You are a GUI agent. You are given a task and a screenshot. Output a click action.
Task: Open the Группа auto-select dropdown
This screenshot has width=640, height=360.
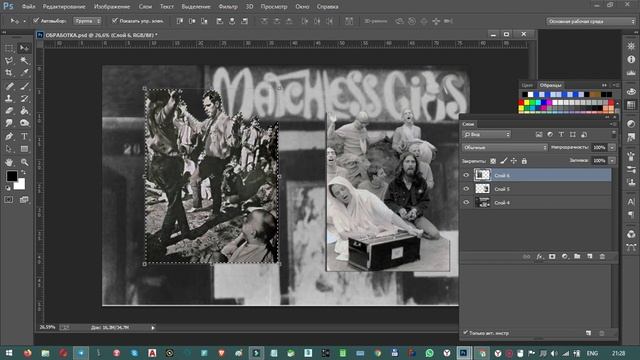(87, 20)
